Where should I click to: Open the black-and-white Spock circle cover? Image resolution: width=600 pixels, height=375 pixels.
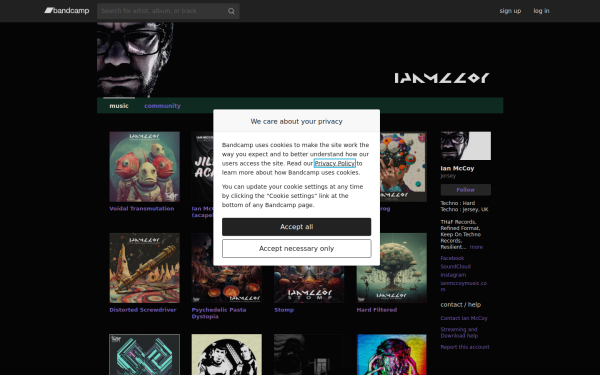point(227,355)
